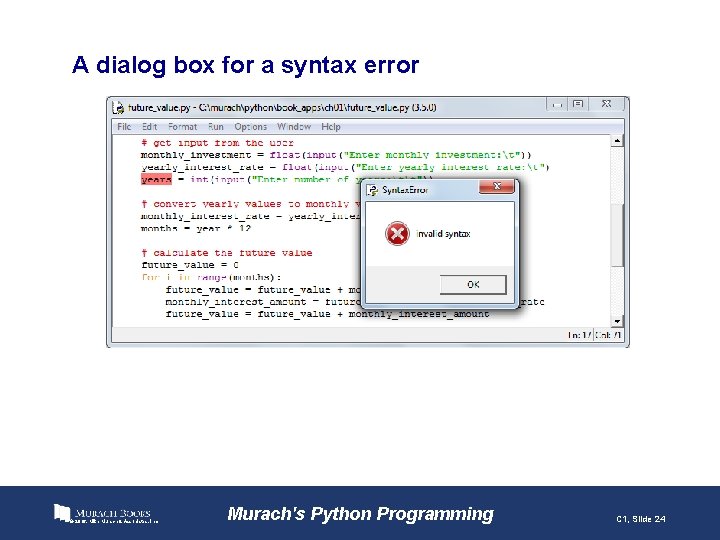The height and width of the screenshot is (540, 720).
Task: Click the 'invalid syntax' message text
Action: [x=443, y=234]
